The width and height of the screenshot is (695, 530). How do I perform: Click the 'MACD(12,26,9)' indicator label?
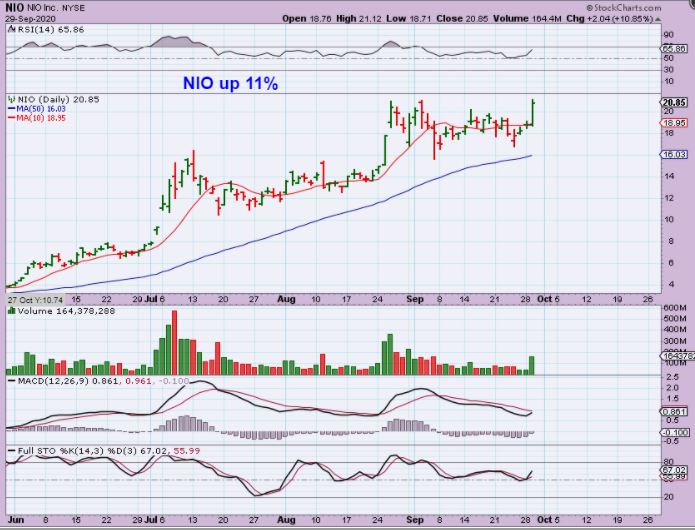point(53,381)
